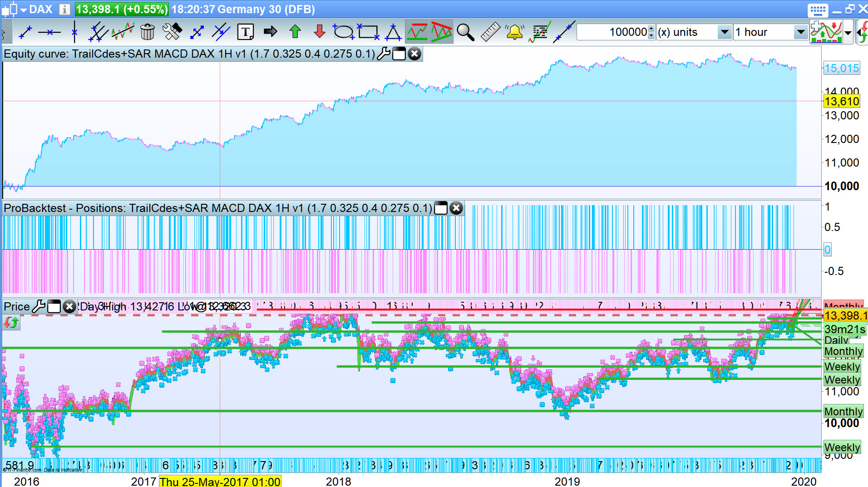
Task: Increase units with the stepper up arrow
Action: (651, 29)
